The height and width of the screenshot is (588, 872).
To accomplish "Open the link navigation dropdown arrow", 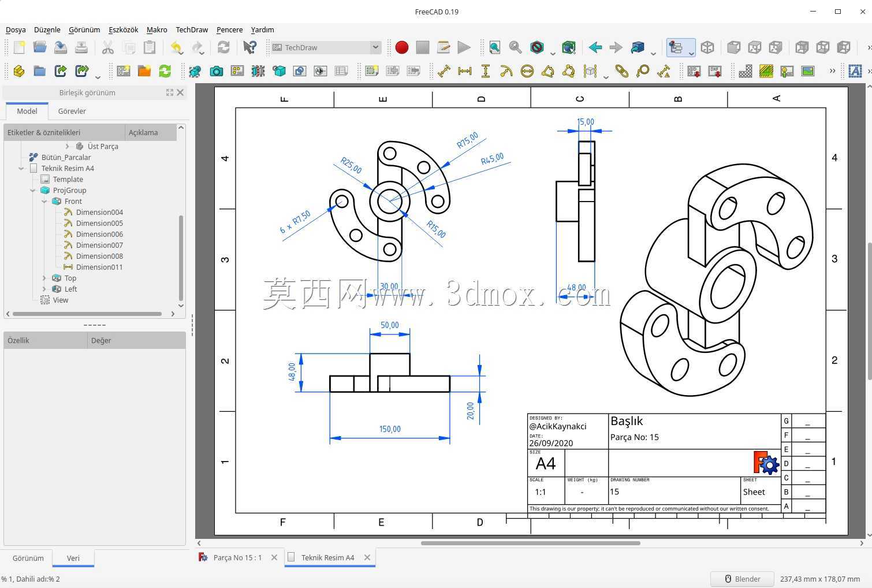I will (x=653, y=53).
